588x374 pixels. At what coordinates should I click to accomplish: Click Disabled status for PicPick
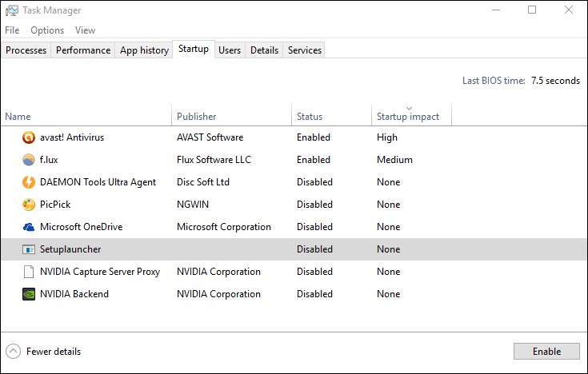pos(314,205)
